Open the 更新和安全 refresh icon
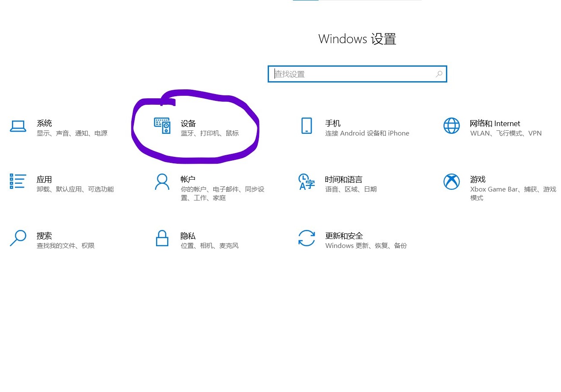This screenshot has height=392, width=561. coord(307,239)
